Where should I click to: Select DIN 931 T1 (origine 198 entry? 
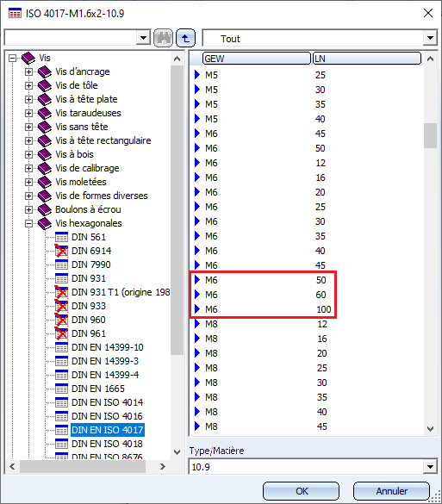121,292
